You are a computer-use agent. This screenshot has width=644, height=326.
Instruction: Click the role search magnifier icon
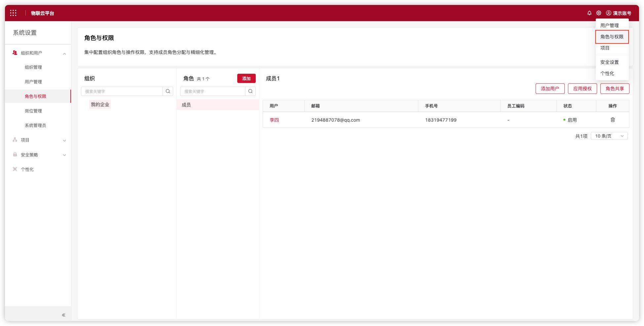[x=250, y=91]
